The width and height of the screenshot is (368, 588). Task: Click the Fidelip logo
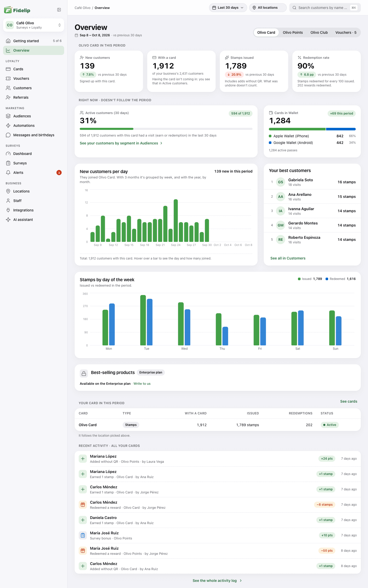(17, 10)
